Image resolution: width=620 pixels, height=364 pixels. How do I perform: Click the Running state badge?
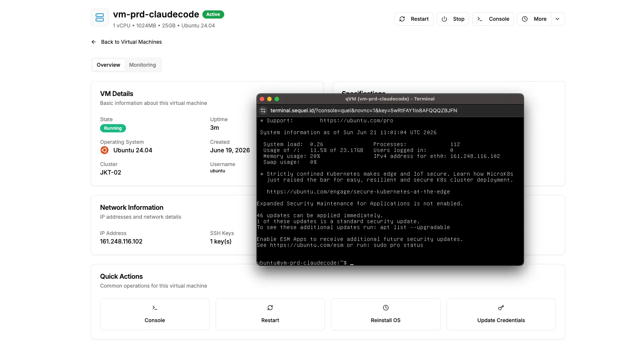tap(113, 128)
